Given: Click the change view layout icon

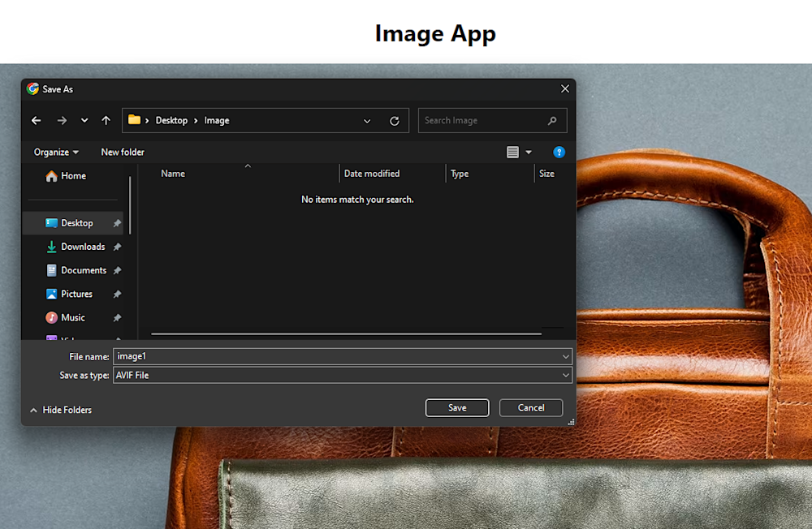Looking at the screenshot, I should (512, 153).
